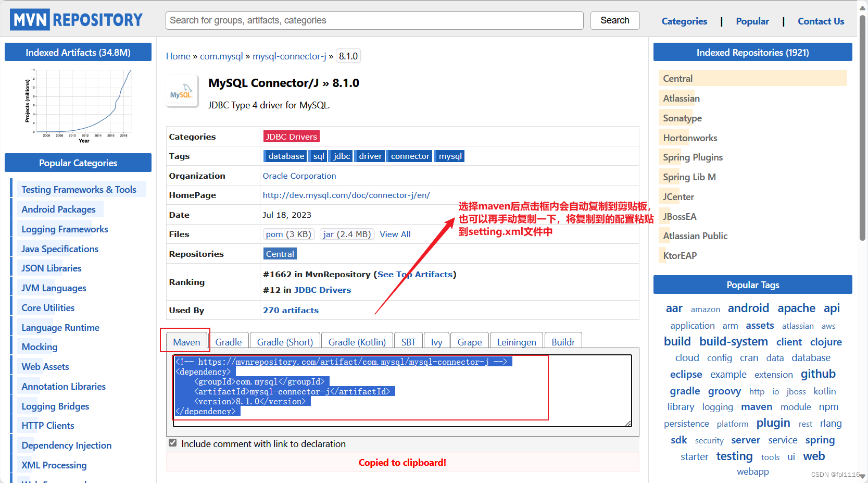Viewport: 868px width, 483px height.
Task: Select the Gradle (Short) tab
Action: pyautogui.click(x=285, y=342)
